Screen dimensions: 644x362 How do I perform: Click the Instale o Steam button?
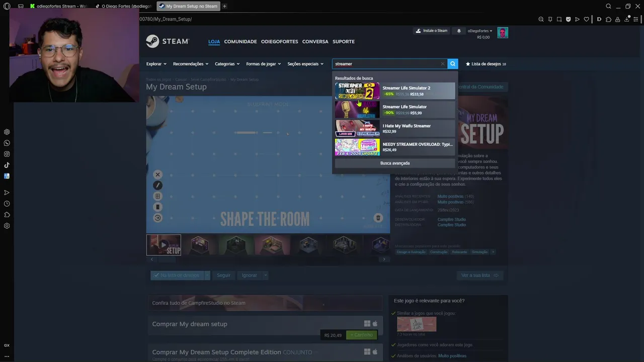[x=432, y=31]
